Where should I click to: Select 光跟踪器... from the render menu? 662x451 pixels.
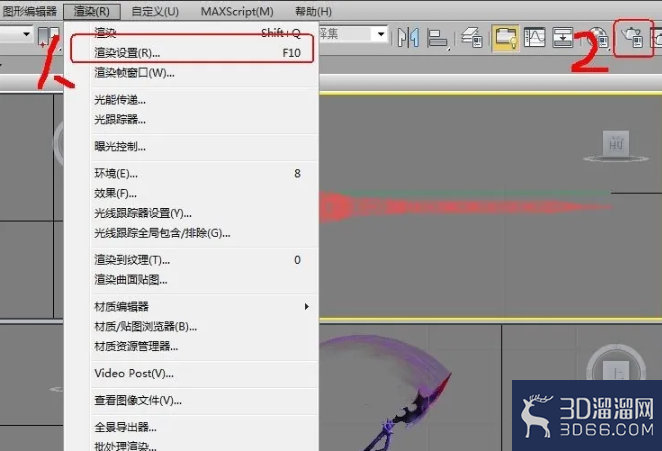pyautogui.click(x=197, y=120)
